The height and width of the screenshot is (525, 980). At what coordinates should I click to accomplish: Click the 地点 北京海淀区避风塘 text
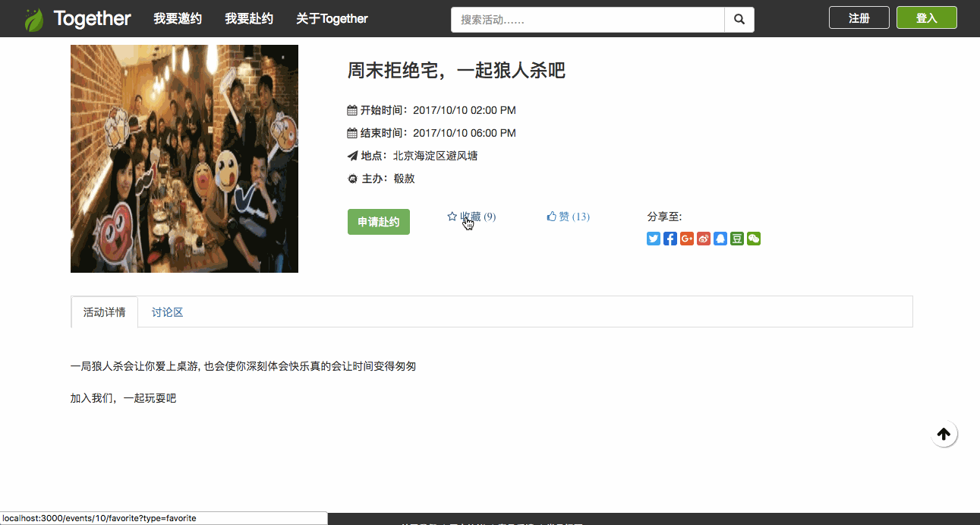(413, 156)
